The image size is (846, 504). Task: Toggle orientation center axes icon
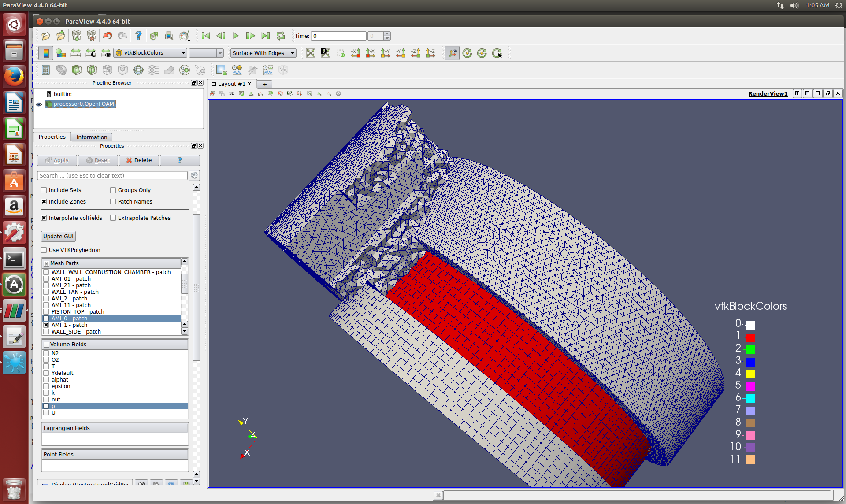(x=452, y=53)
